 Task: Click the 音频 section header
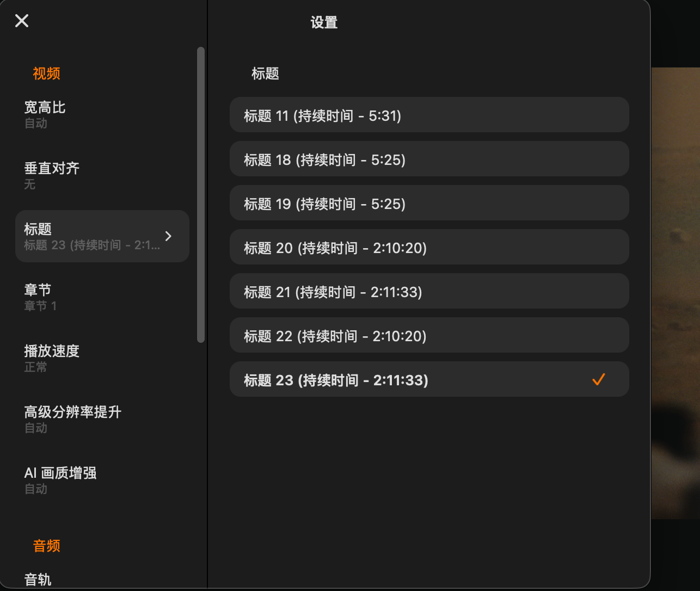[46, 546]
